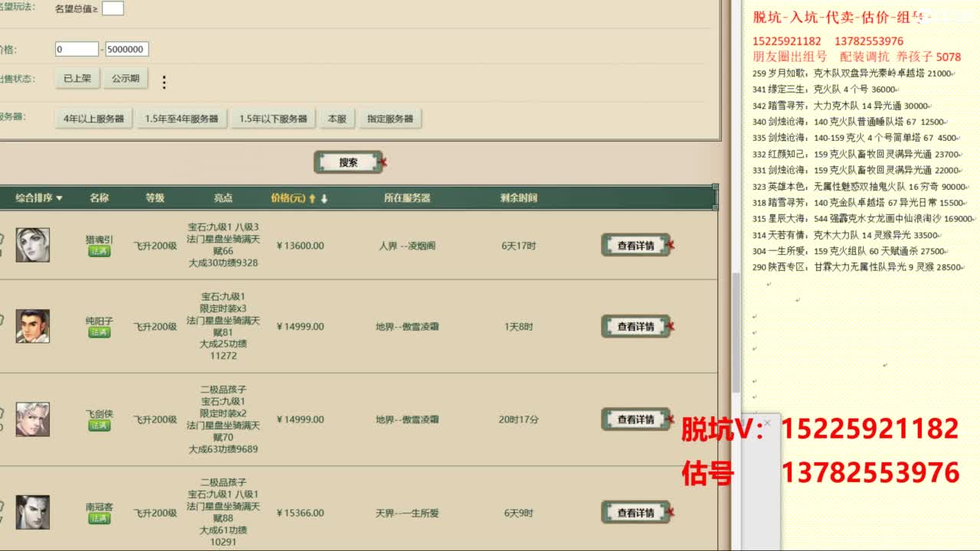980x551 pixels.
Task: Click the minimum price field showing 0
Action: (x=77, y=49)
